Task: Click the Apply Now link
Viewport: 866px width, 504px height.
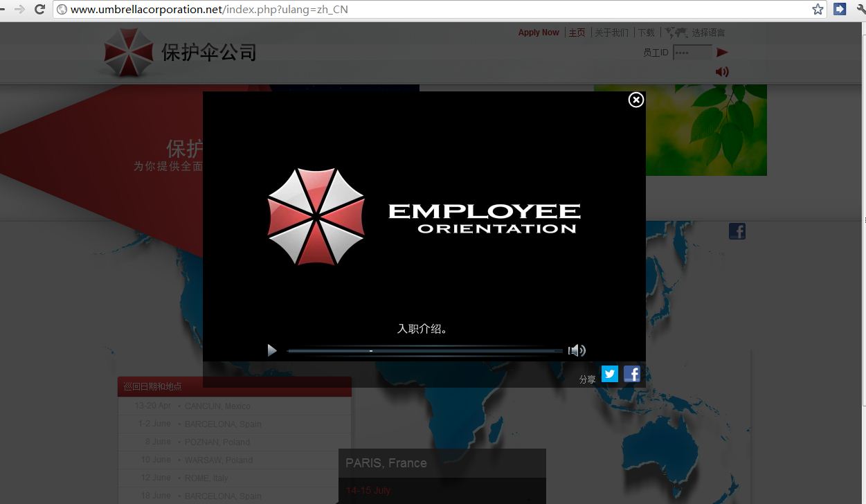Action: pos(539,33)
